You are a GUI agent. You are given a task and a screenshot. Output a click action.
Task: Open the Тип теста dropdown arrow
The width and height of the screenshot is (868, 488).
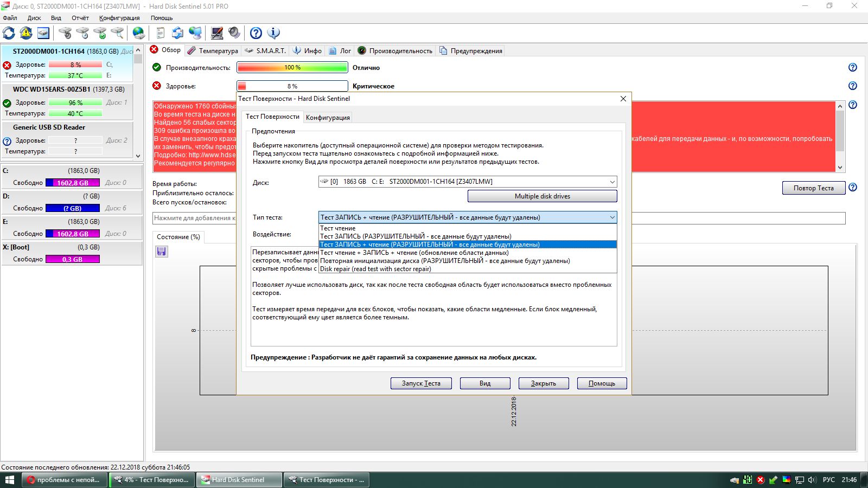[x=612, y=217]
